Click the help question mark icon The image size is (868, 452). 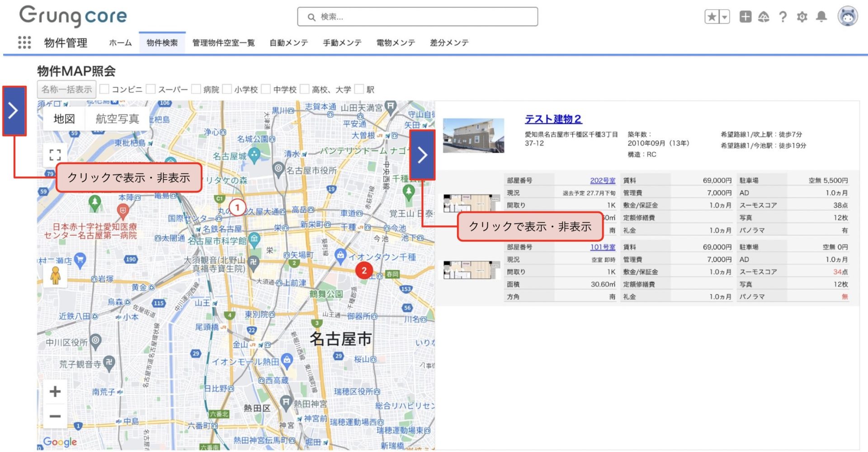coord(783,17)
